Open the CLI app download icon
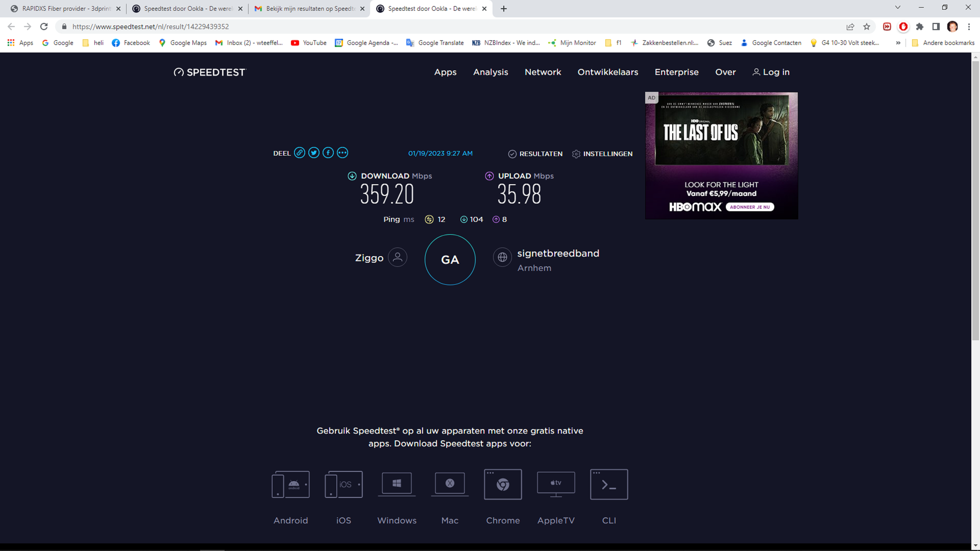Image resolution: width=980 pixels, height=551 pixels. (609, 484)
